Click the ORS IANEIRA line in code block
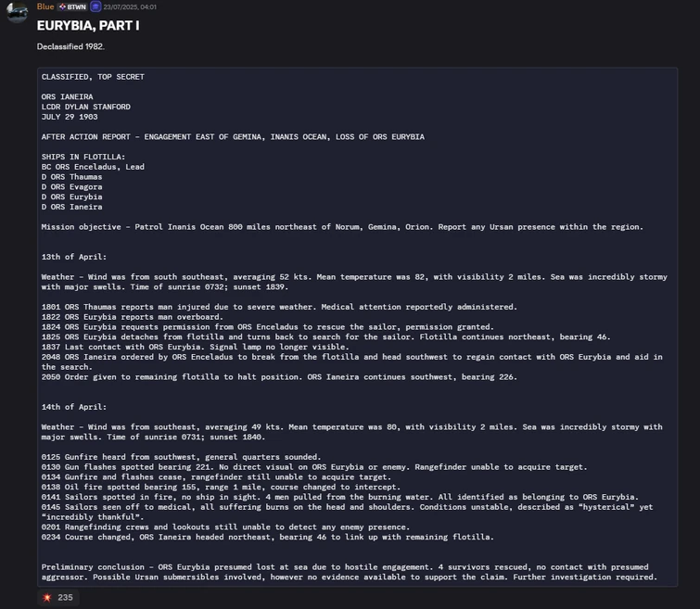This screenshot has width=700, height=609. (x=67, y=96)
